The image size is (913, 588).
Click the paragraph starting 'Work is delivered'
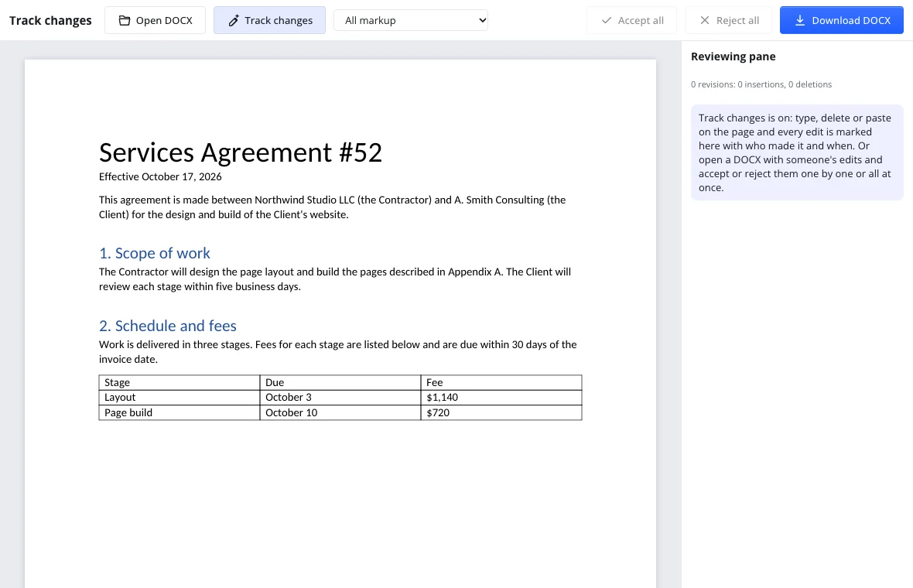[337, 351]
